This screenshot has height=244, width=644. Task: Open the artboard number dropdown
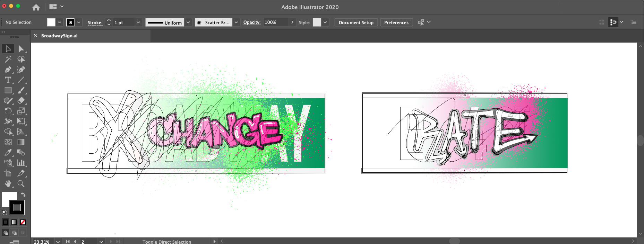(101, 242)
